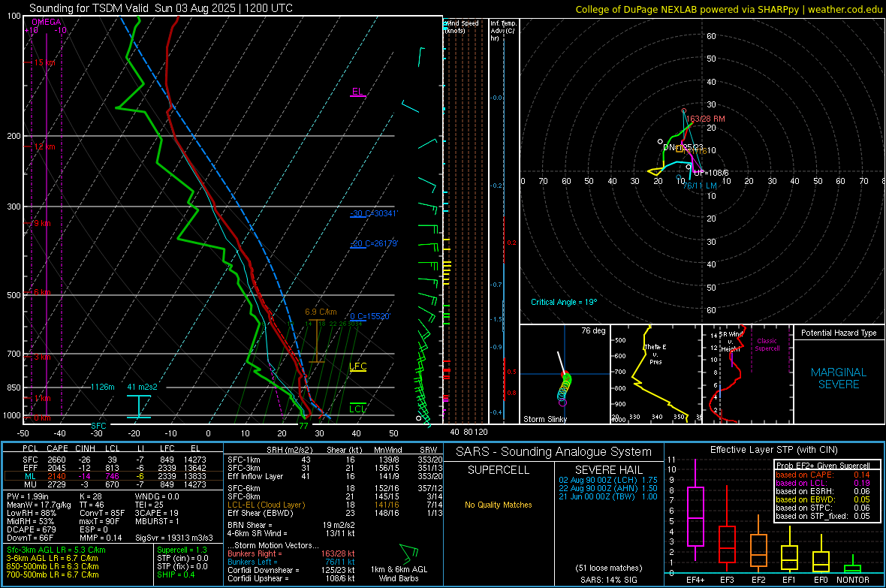Select the red 6 km height marker
This screenshot has width=886, height=588.
[42, 292]
